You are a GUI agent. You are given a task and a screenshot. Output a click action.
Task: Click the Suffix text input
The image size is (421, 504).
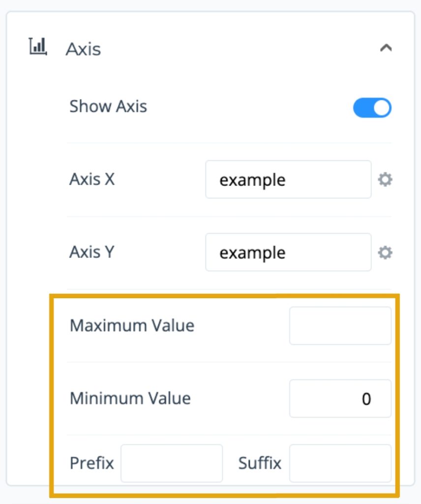340,463
